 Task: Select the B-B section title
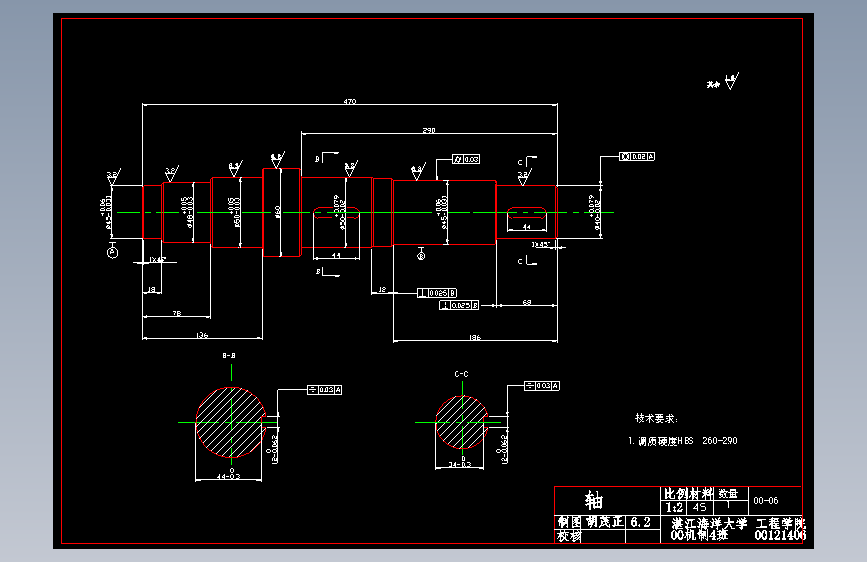pyautogui.click(x=229, y=356)
